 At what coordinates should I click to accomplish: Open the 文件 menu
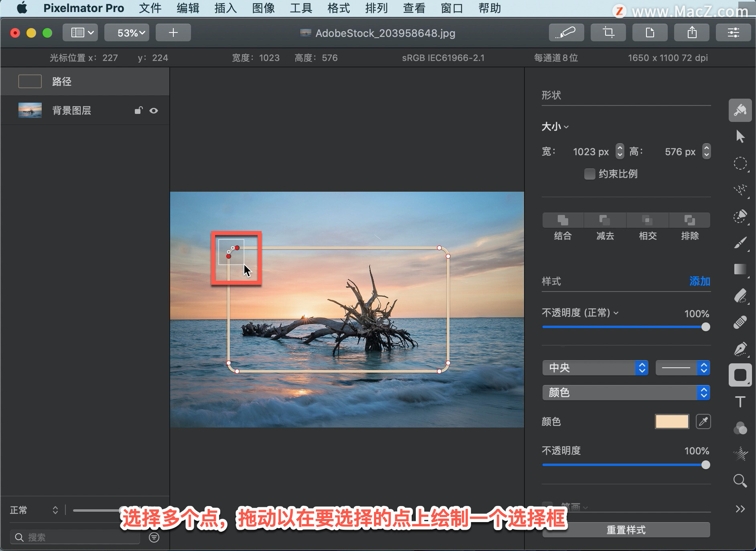[150, 8]
